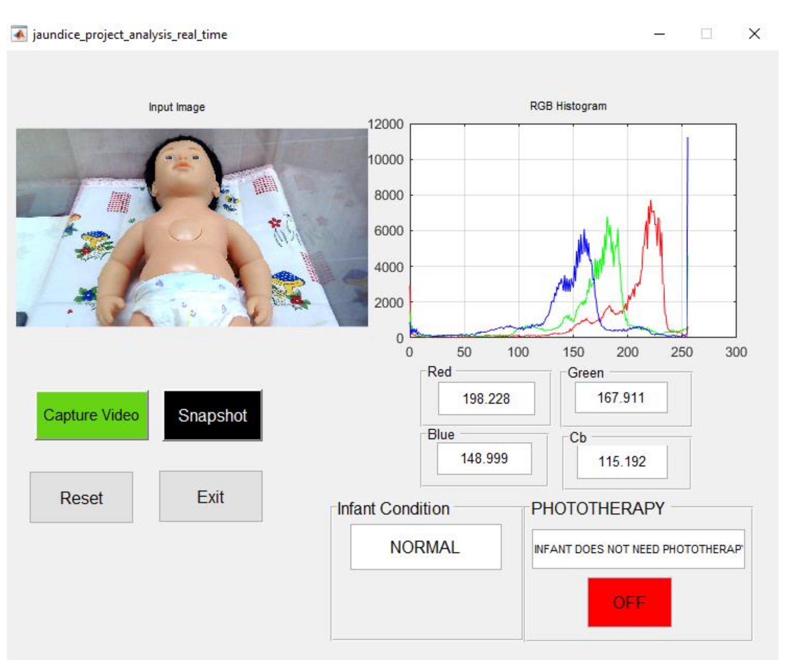787x672 pixels.
Task: Click the NORMAL infant condition field
Action: (426, 547)
